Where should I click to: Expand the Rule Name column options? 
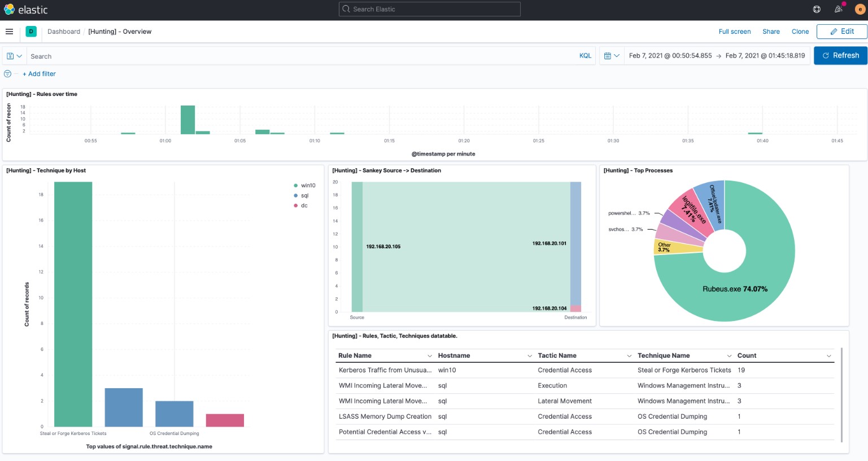point(430,356)
